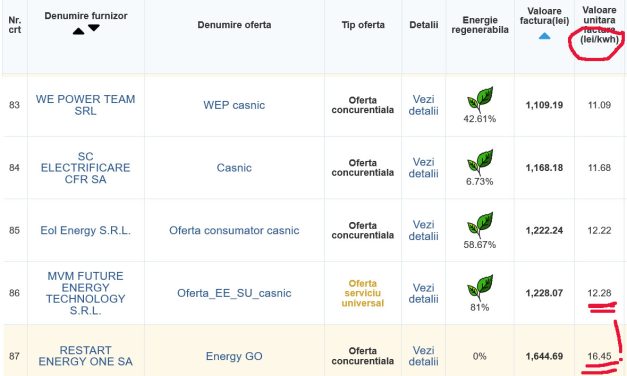Open SC ELECTRIFICARE CFR SA supplier page

click(86, 168)
